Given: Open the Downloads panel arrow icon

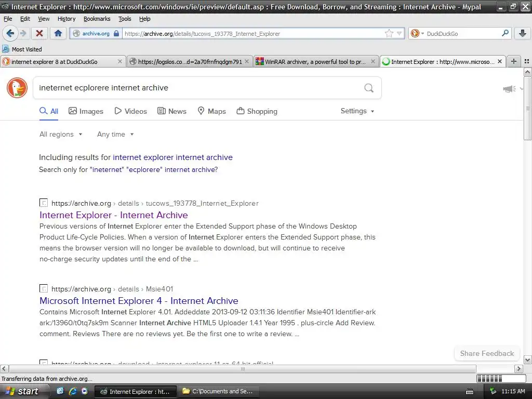Looking at the screenshot, I should tap(523, 33).
